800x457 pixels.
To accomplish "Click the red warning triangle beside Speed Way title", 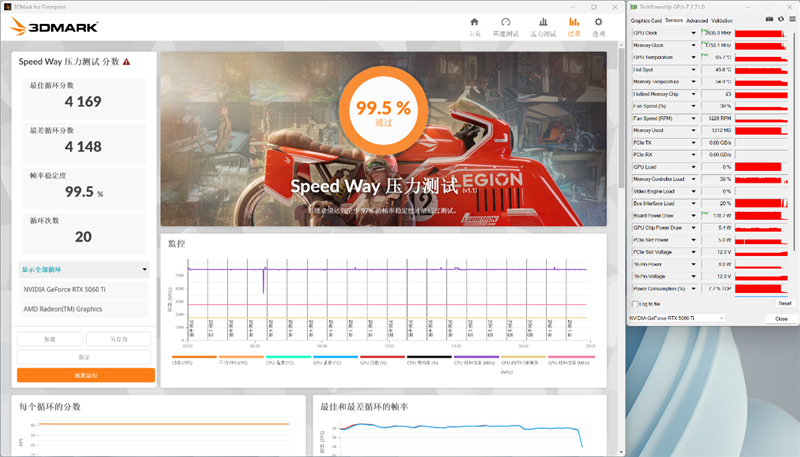I will tap(127, 62).
